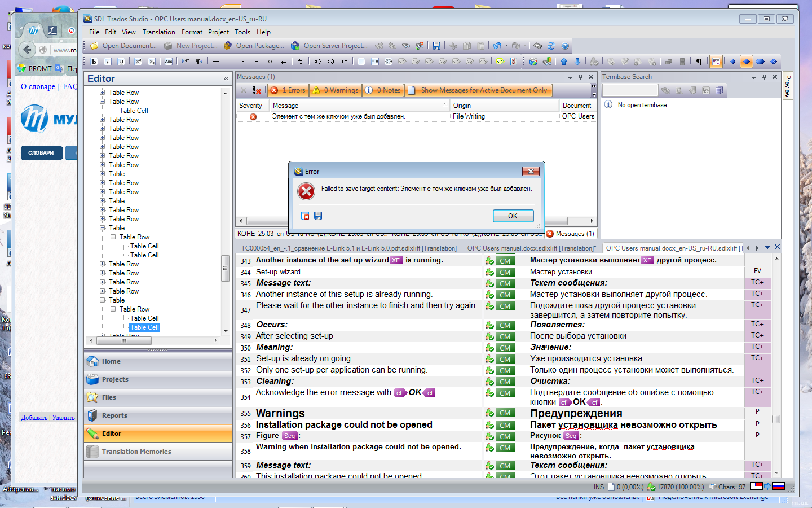
Task: Insert the copyright symbol
Action: point(317,62)
